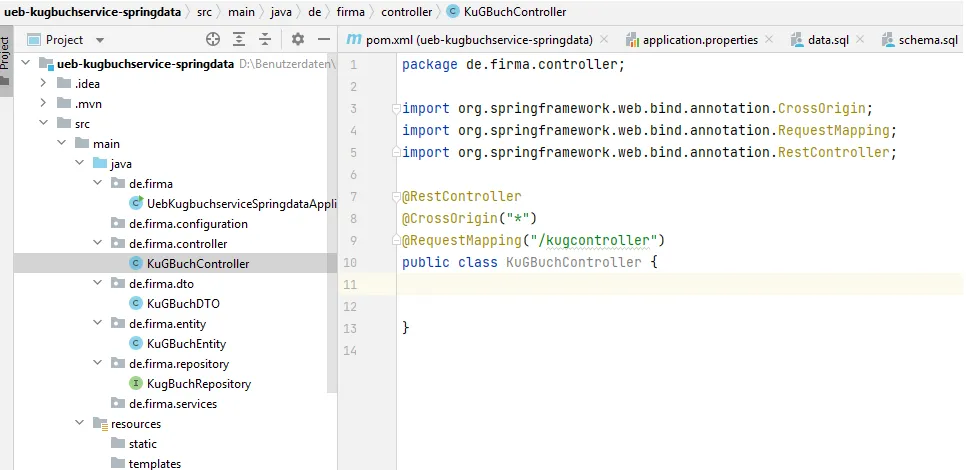Click line number 10 in gutter
The height and width of the screenshot is (470, 966).
point(350,262)
